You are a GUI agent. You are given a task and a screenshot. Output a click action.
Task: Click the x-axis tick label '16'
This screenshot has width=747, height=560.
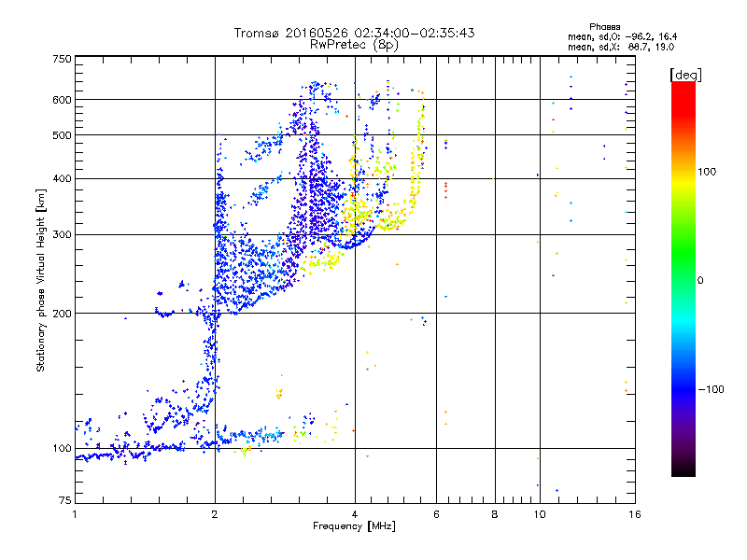(635, 514)
